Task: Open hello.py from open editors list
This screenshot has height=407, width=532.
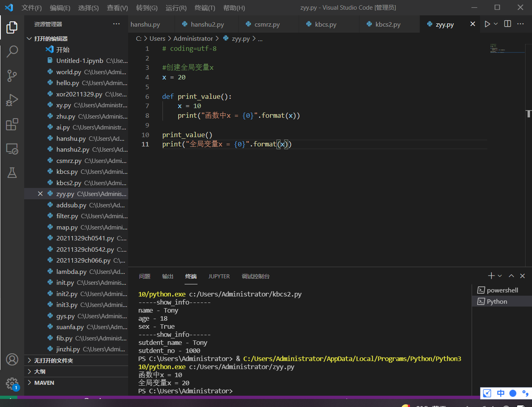Action: click(67, 83)
